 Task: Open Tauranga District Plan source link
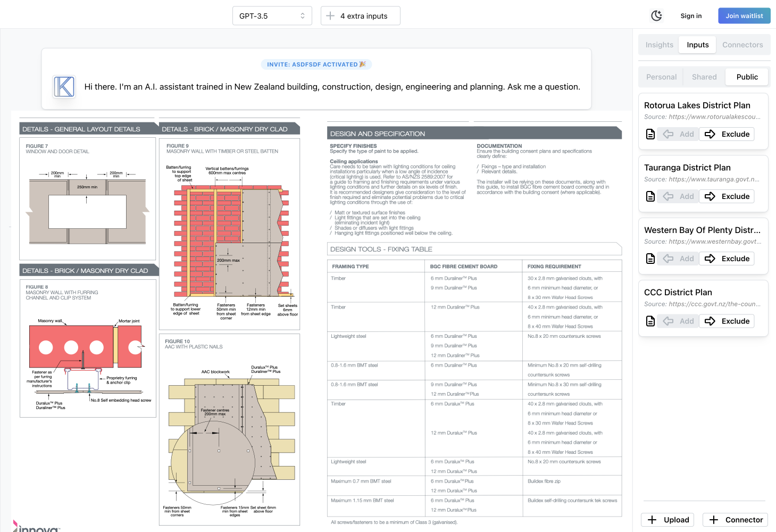click(x=702, y=179)
